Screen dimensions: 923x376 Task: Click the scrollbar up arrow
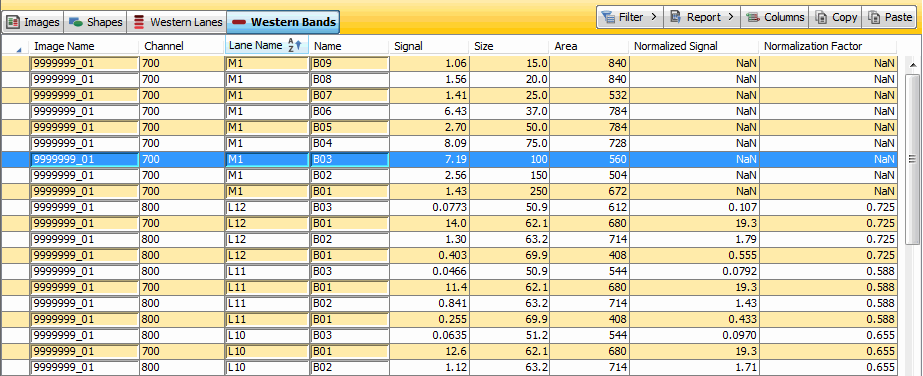(x=912, y=64)
